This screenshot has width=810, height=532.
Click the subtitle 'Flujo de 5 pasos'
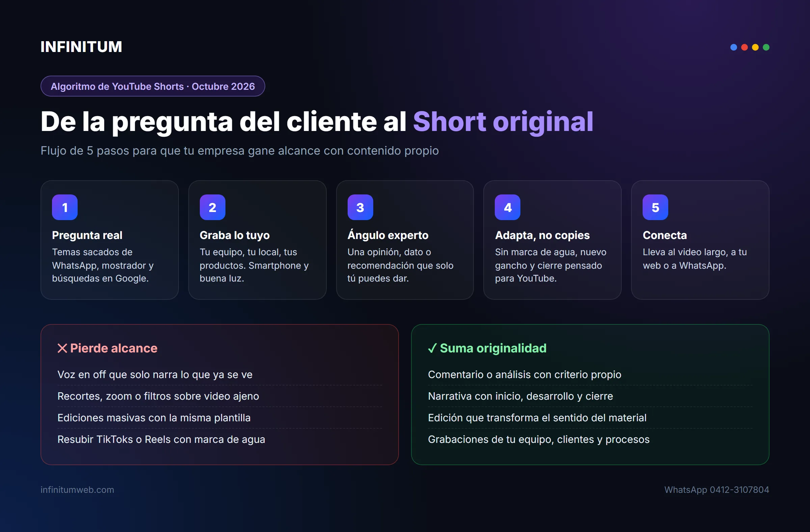tap(240, 151)
